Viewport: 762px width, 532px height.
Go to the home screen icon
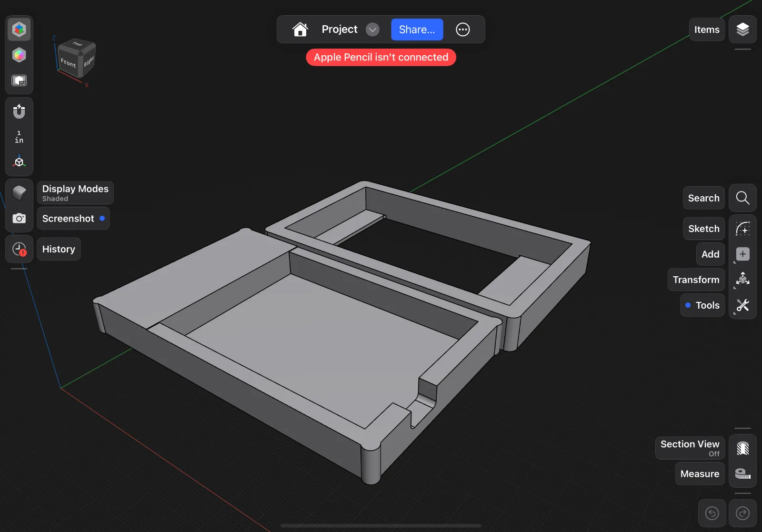[x=300, y=30]
